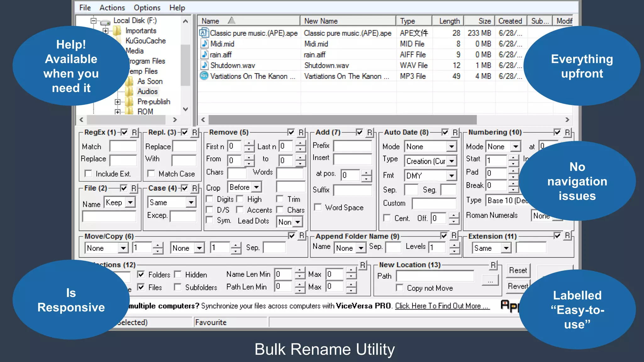Click the 'Click Here To Find Out More' link
644x362 pixels.
coord(442,306)
